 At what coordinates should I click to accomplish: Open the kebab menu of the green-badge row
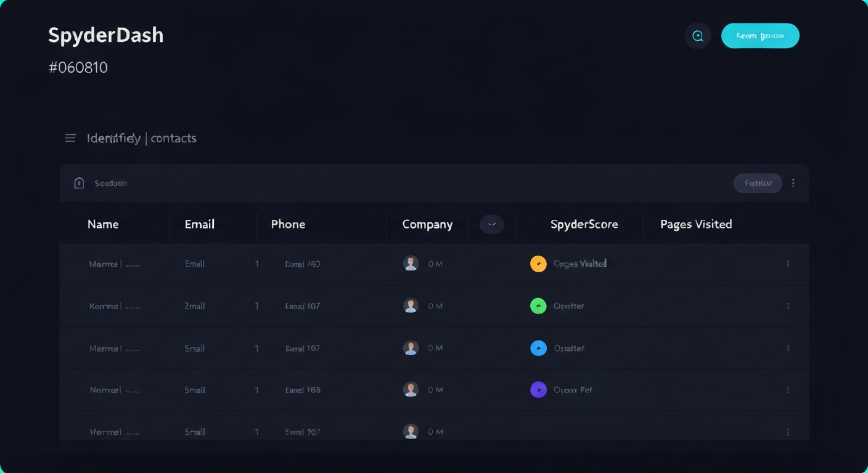click(788, 305)
